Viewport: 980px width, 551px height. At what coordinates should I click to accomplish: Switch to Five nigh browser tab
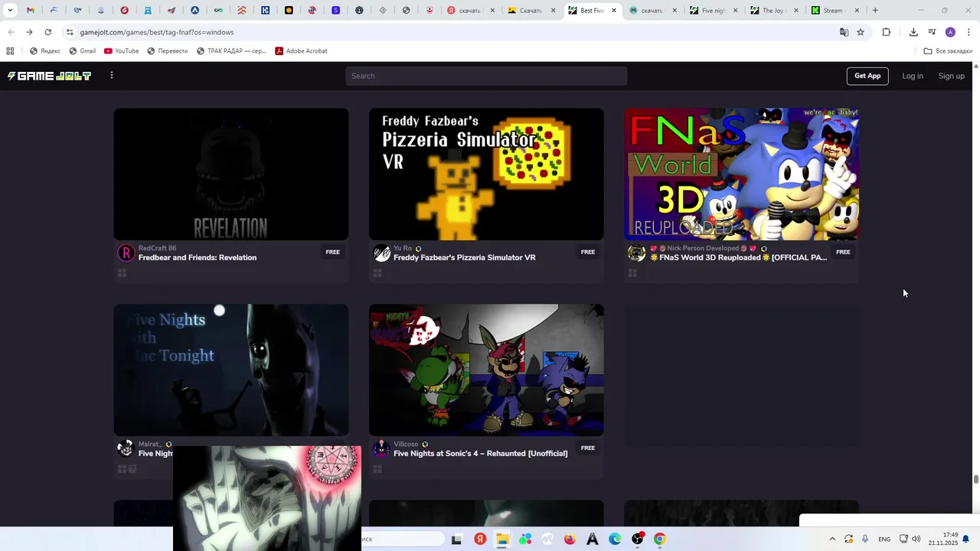(714, 11)
